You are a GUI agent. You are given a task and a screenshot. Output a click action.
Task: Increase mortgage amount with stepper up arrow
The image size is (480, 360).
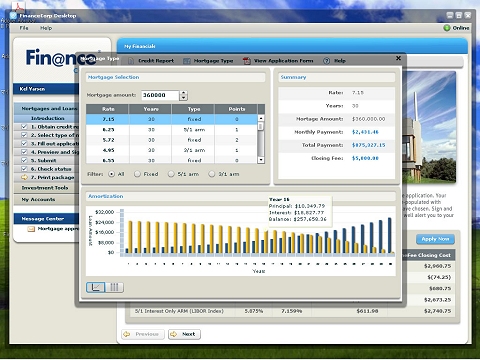click(184, 93)
